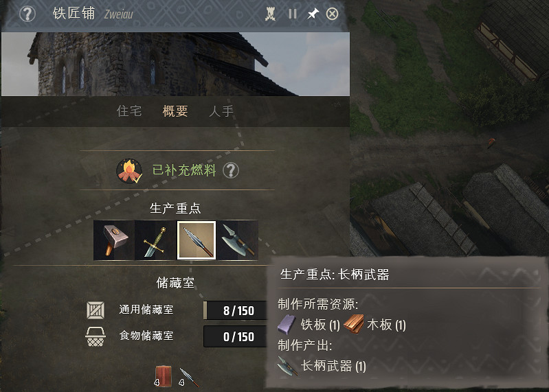
Task: Click the help question mark in title bar
Action: point(27,14)
